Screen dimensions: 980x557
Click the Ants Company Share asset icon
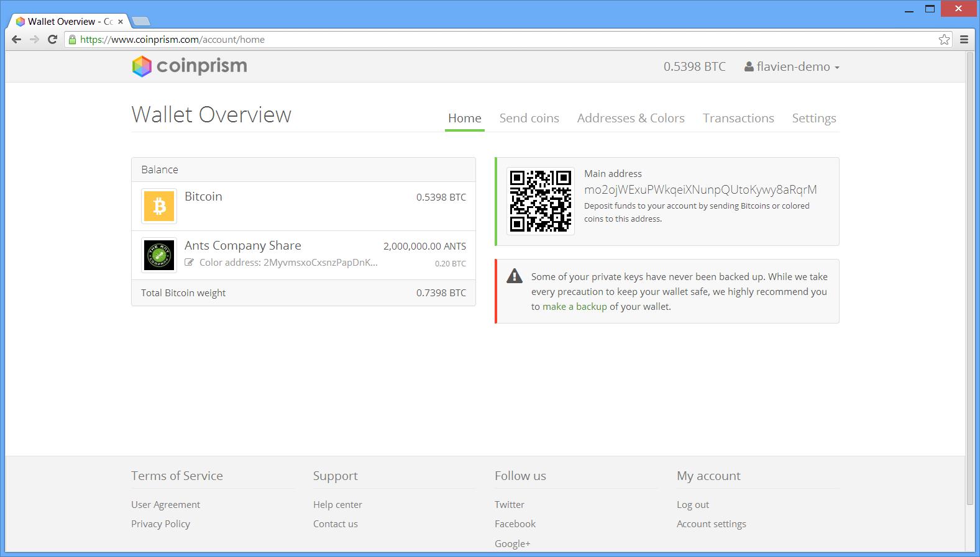(159, 255)
